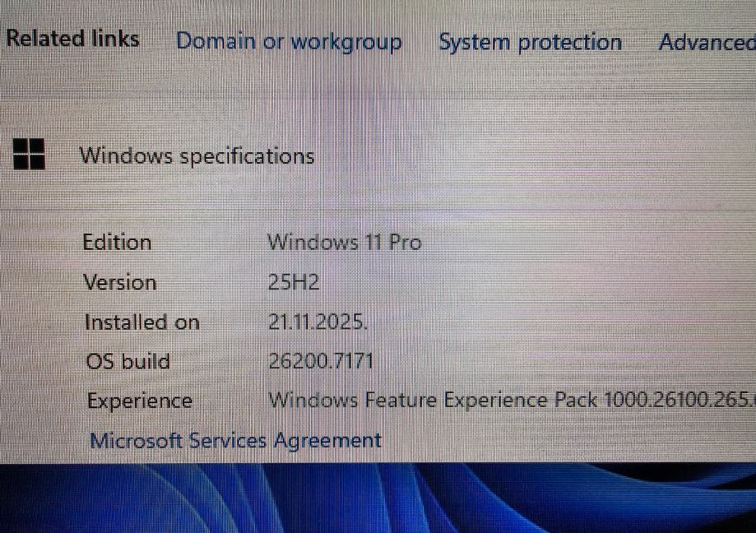Select the Windows Feature Experience Pack value
Screen dimensions: 756x533
click(x=512, y=400)
